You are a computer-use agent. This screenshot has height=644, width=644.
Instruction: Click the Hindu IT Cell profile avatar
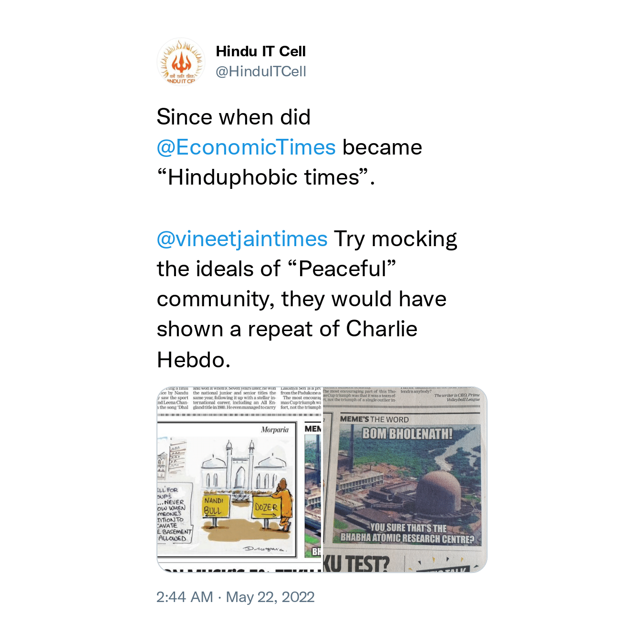coord(181,62)
